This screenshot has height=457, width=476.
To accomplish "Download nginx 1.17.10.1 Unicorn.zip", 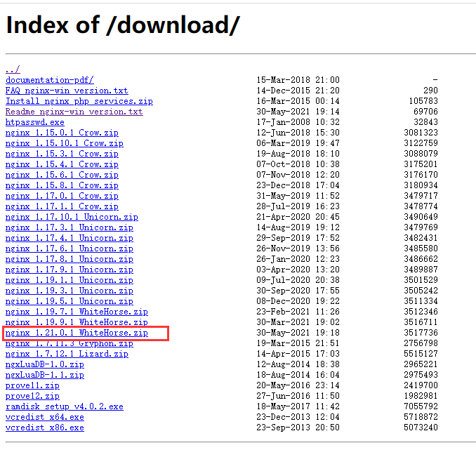I will pos(72,217).
